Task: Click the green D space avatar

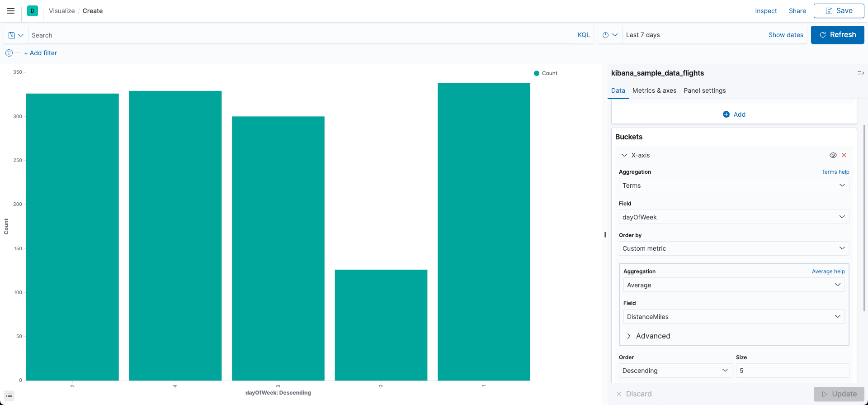Action: point(33,11)
